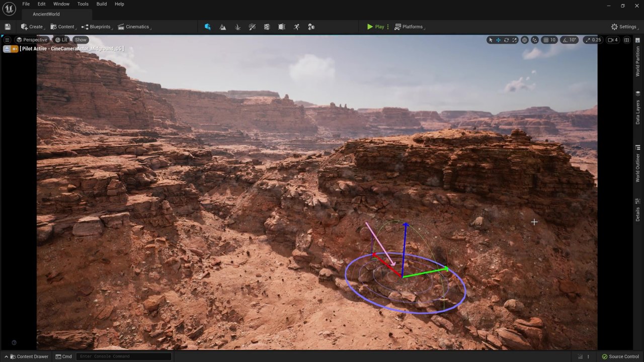Open the World Outliner side panel
The width and height of the screenshot is (644, 362).
tap(637, 163)
